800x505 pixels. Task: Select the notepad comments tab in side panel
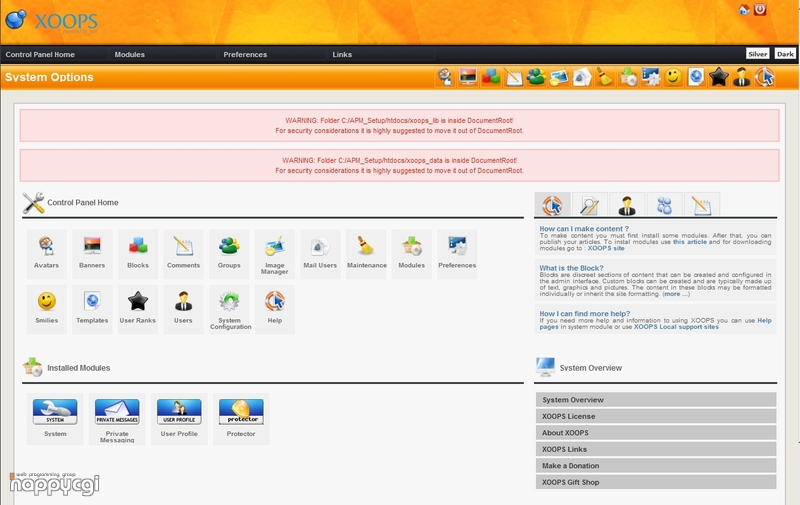pyautogui.click(x=702, y=205)
